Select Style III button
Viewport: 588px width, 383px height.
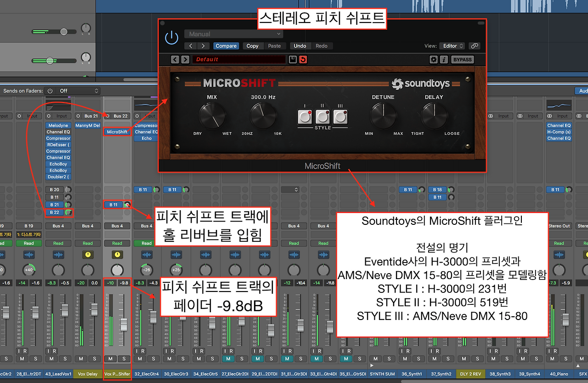[x=340, y=117]
